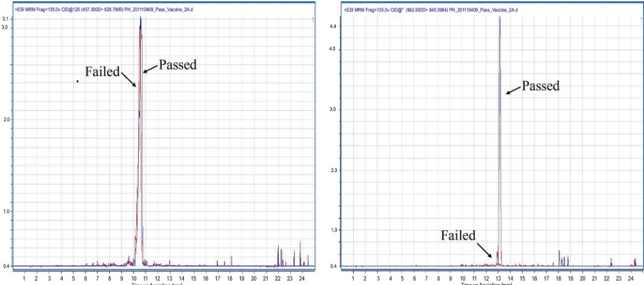This screenshot has width=644, height=285.
Task: Click the 10 minute x-axis tick of the 457.300 chromatogram
Action: pos(134,278)
